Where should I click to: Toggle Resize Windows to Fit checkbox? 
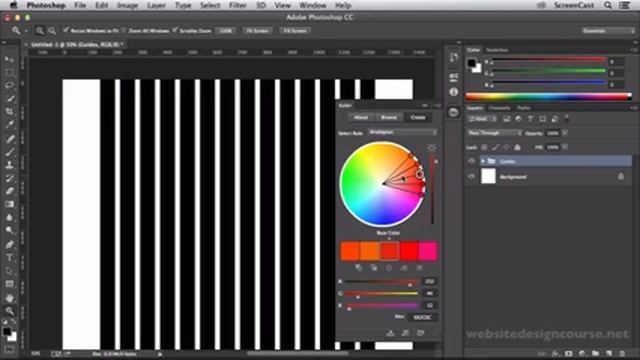(66, 30)
